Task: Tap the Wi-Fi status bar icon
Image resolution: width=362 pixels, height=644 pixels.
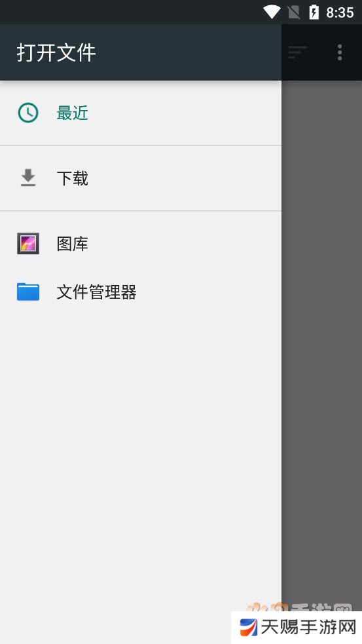Action: pos(271,12)
